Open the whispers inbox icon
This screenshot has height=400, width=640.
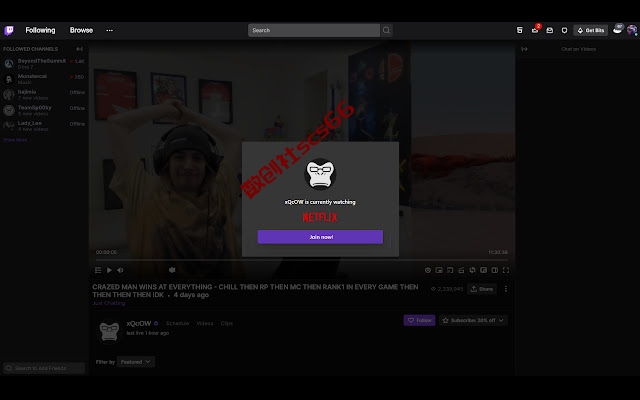550,30
